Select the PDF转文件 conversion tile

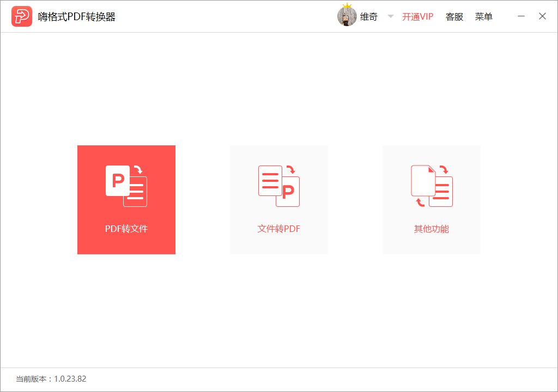click(x=126, y=200)
